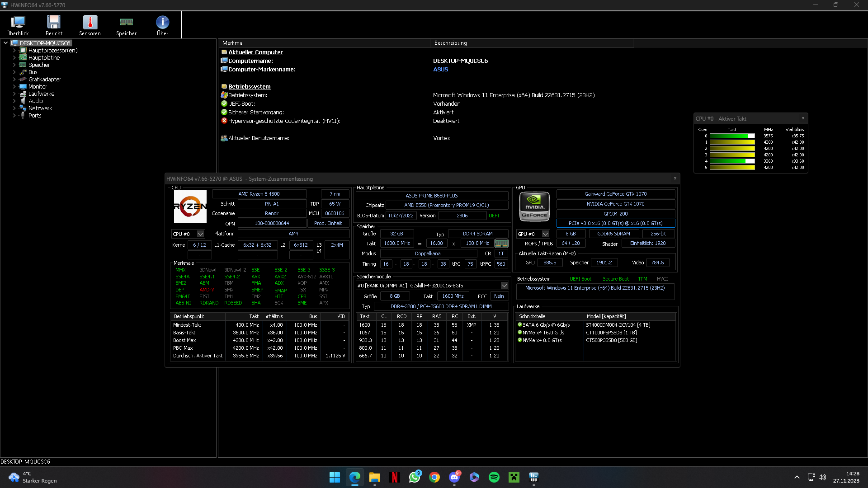Screen dimensions: 868x488
Task: Launch Netflix from the taskbar
Action: [x=395, y=477]
